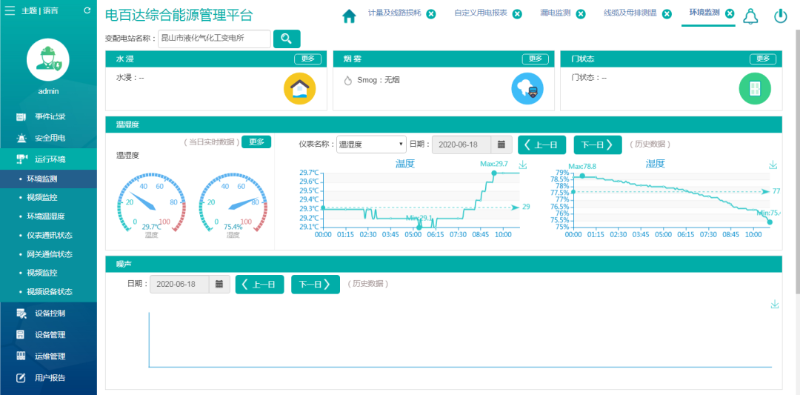
Task: Click the page vertical scrollbar
Action: click(797, 163)
